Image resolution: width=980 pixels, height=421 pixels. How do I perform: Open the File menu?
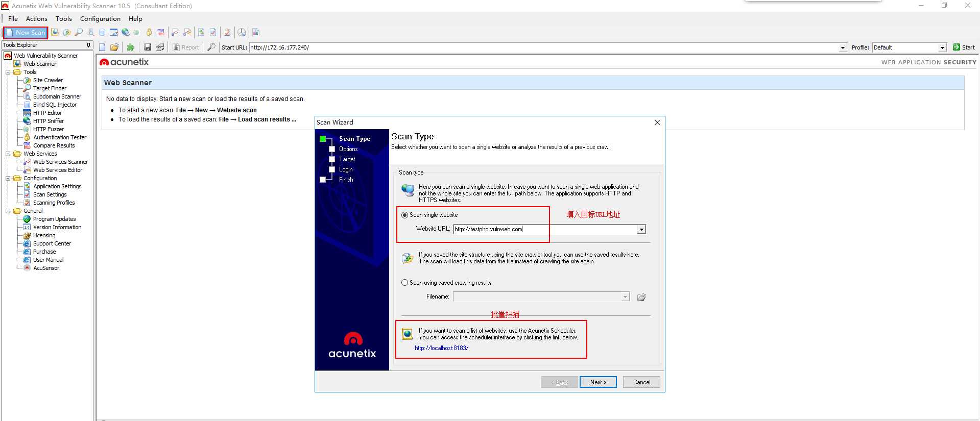(13, 19)
